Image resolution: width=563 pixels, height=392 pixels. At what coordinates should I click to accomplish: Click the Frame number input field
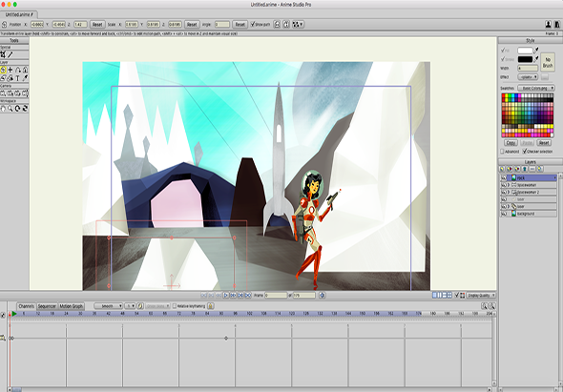tap(276, 295)
